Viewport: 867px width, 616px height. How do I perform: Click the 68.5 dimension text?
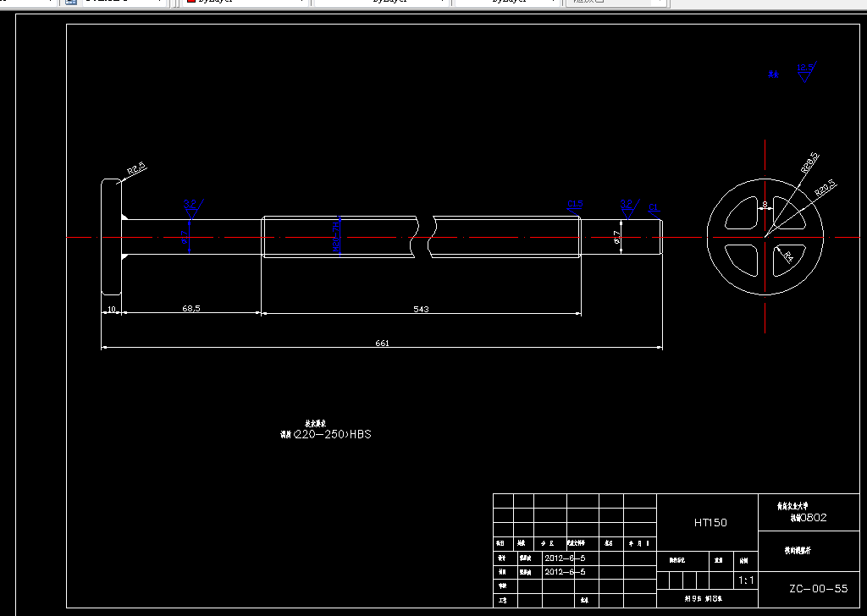click(x=191, y=308)
